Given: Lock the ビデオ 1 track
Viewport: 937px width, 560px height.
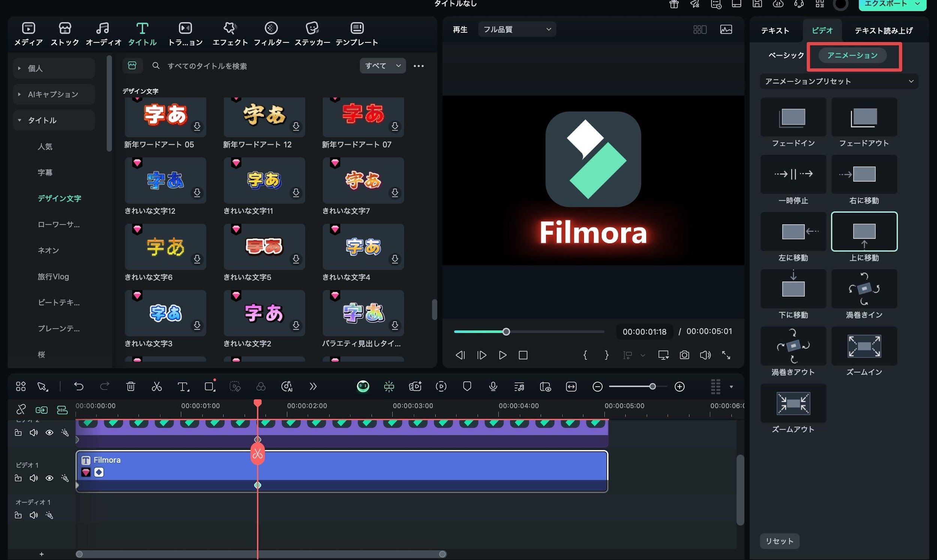Looking at the screenshot, I should click(18, 478).
